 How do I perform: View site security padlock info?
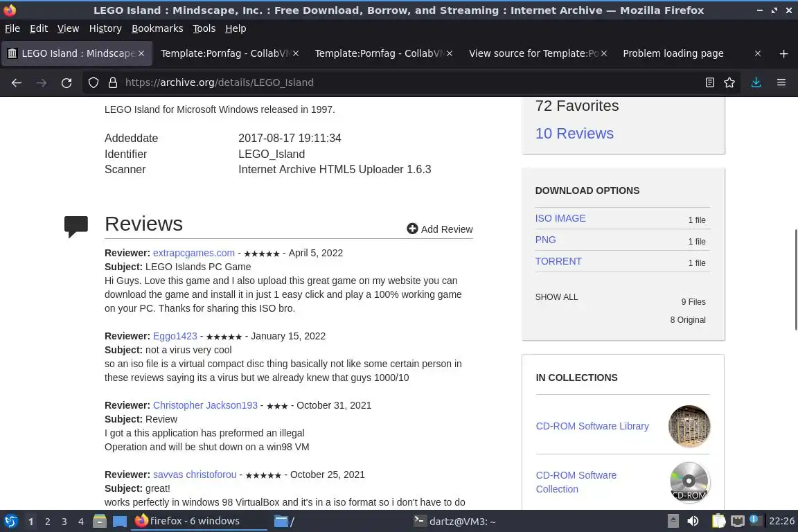[113, 82]
